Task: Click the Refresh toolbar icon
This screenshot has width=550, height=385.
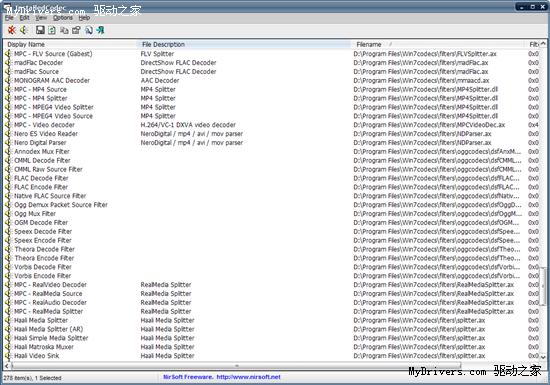Action: click(x=52, y=30)
